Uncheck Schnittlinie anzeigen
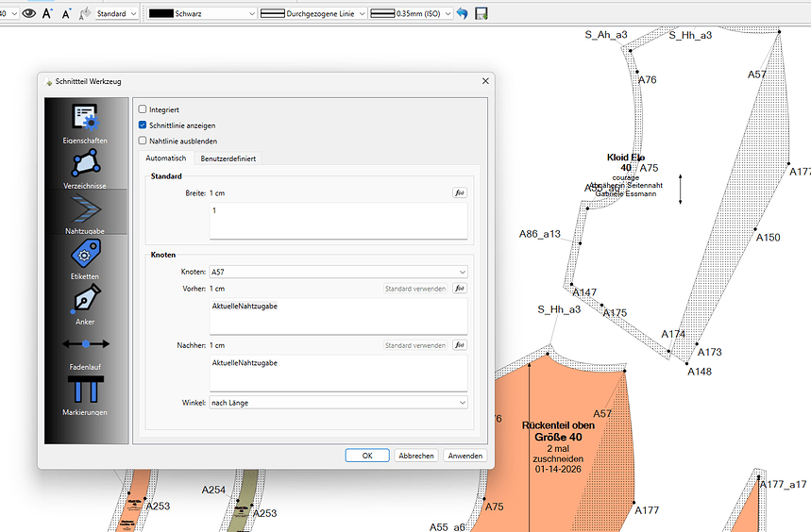This screenshot has width=811, height=532. click(x=143, y=125)
